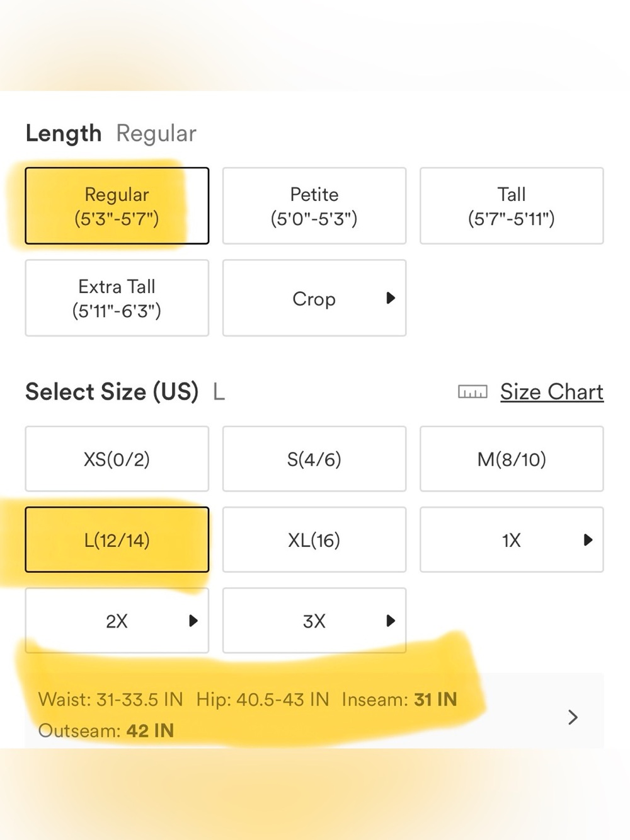Choose size M(8/10)

(x=512, y=459)
